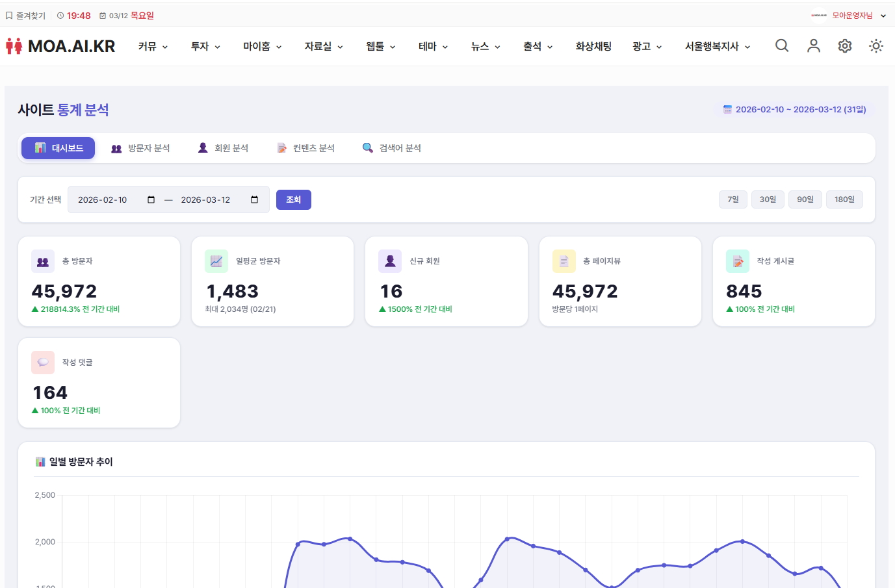Open start date calendar picker icon
This screenshot has height=588, width=895.
click(x=151, y=199)
